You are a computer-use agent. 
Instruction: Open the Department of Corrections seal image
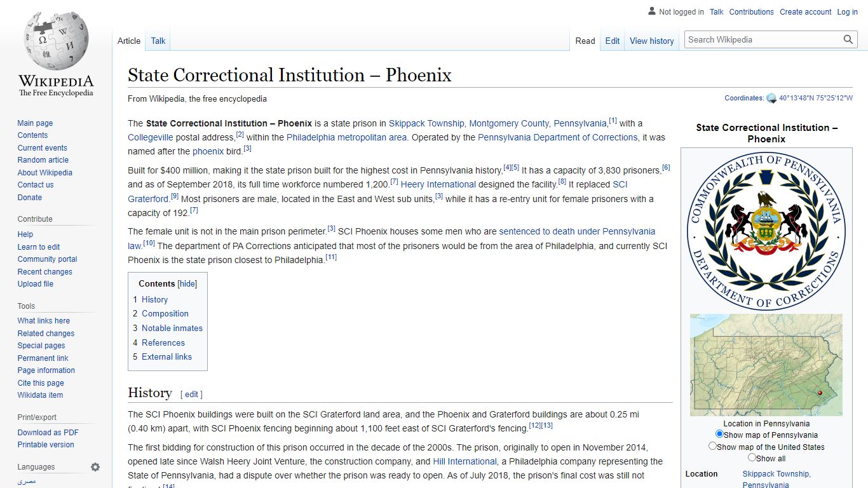click(766, 231)
